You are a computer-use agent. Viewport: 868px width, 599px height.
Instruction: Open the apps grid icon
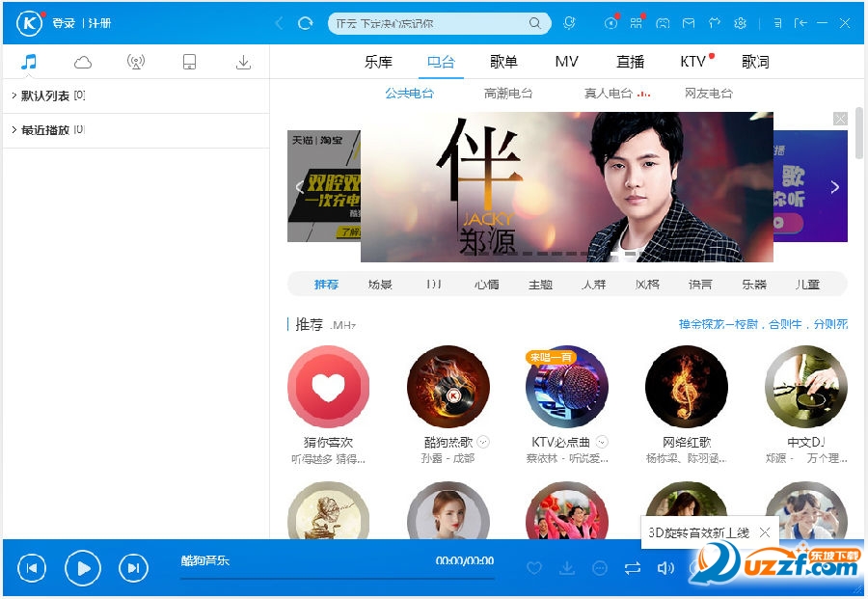coord(637,23)
